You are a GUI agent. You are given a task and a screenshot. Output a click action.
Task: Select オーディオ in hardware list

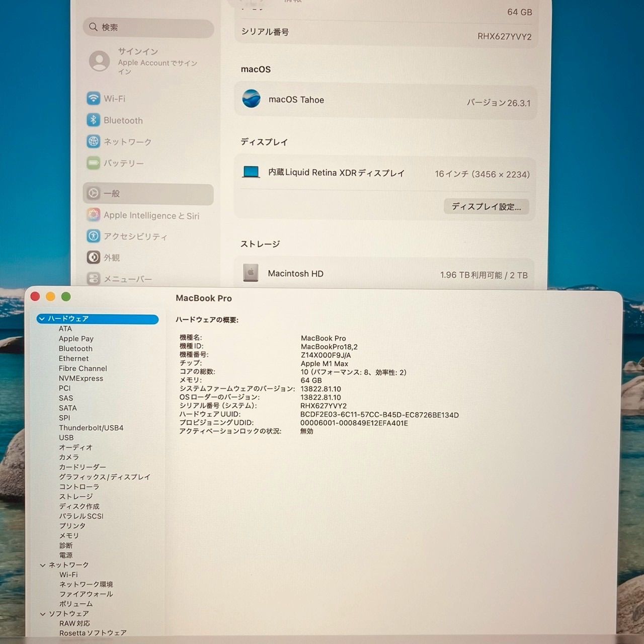75,447
